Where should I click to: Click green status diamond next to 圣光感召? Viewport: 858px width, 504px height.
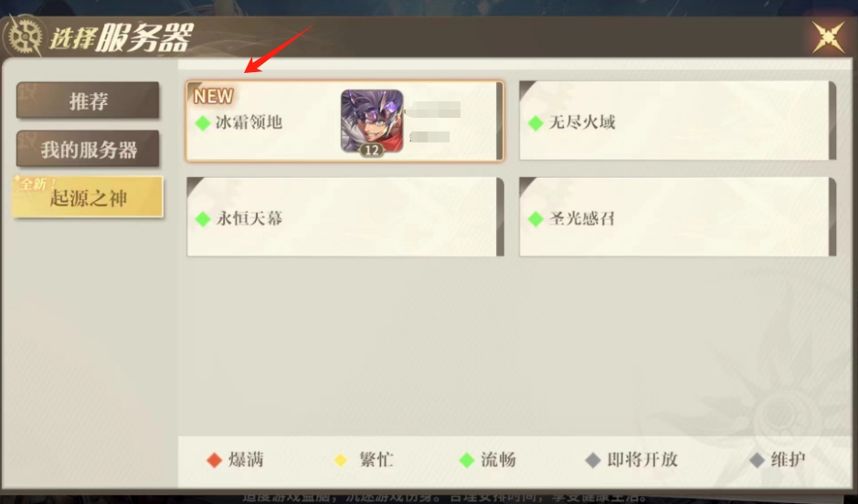(535, 219)
